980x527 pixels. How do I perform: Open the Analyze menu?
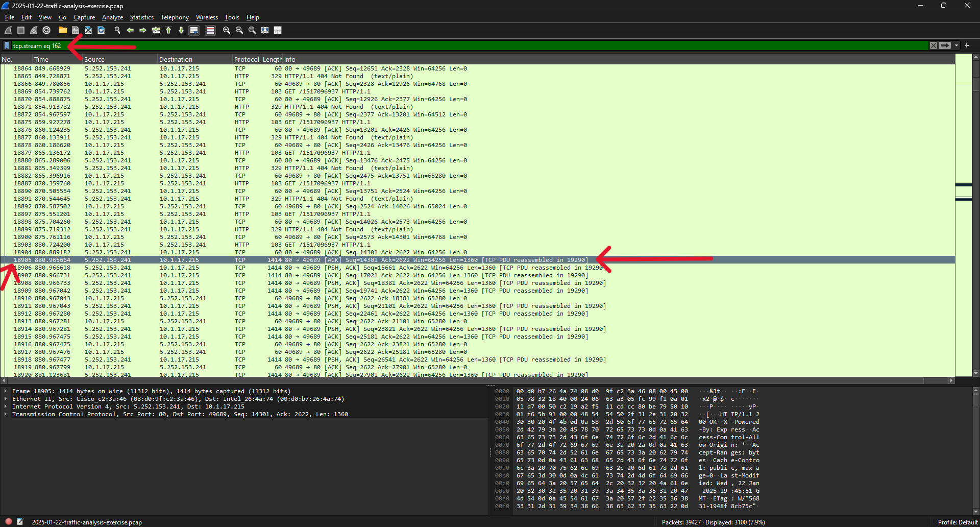[x=112, y=17]
